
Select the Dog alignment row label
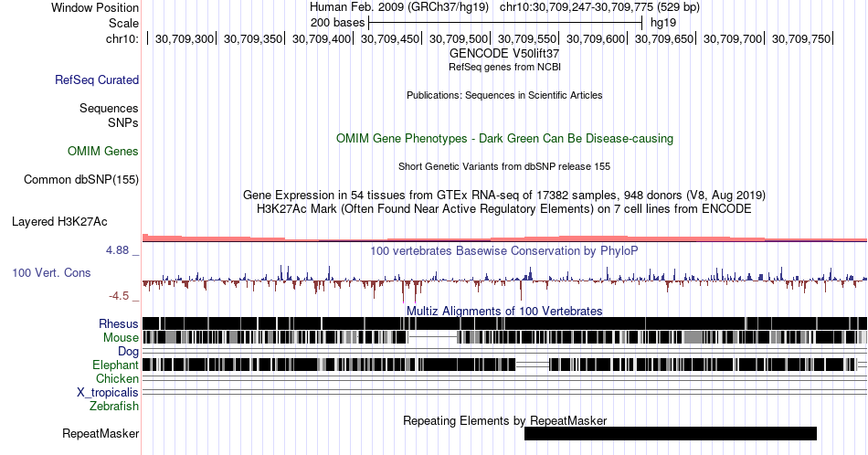pyautogui.click(x=129, y=352)
